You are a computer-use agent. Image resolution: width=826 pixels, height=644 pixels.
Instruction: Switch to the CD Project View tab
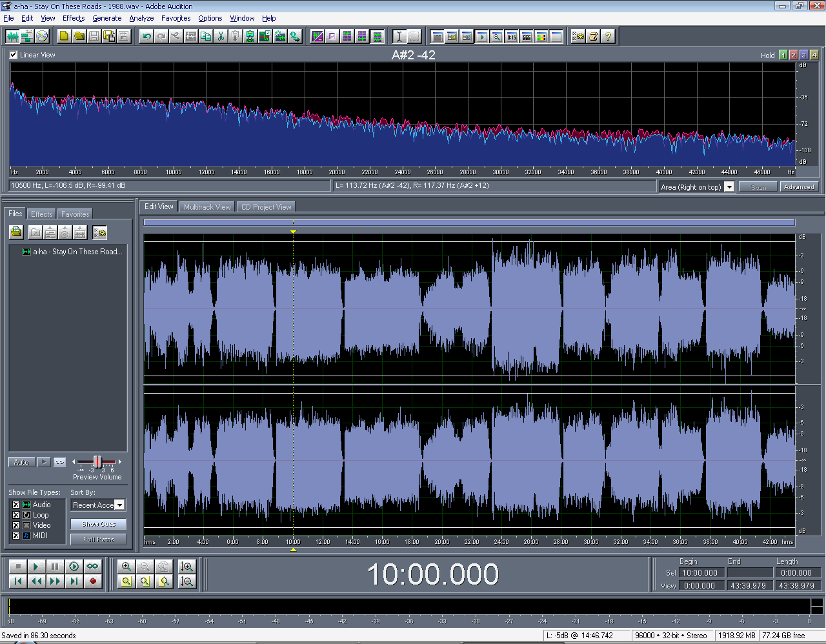(266, 207)
